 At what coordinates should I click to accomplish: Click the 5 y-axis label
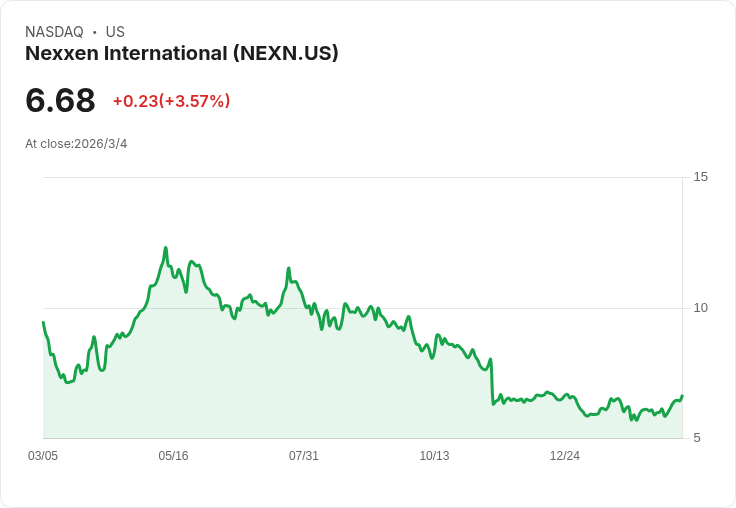coord(697,438)
